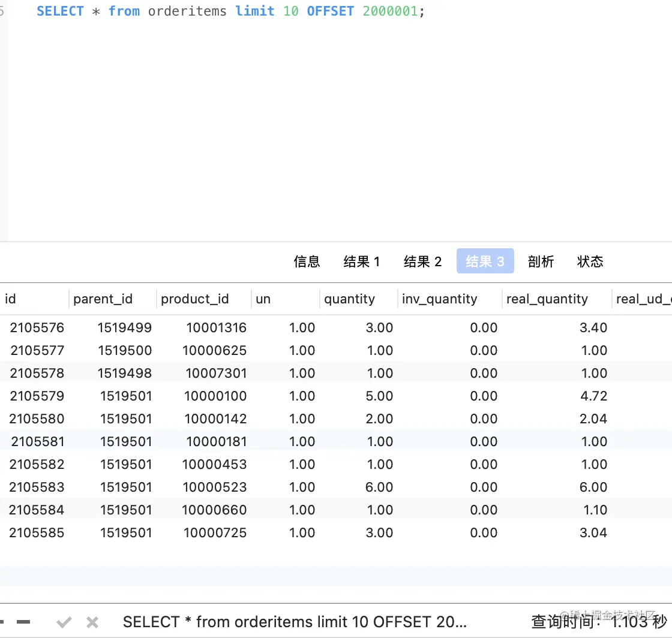Click real_quantity cell 2.04
Screen dimensions: 672x638
[593, 419]
